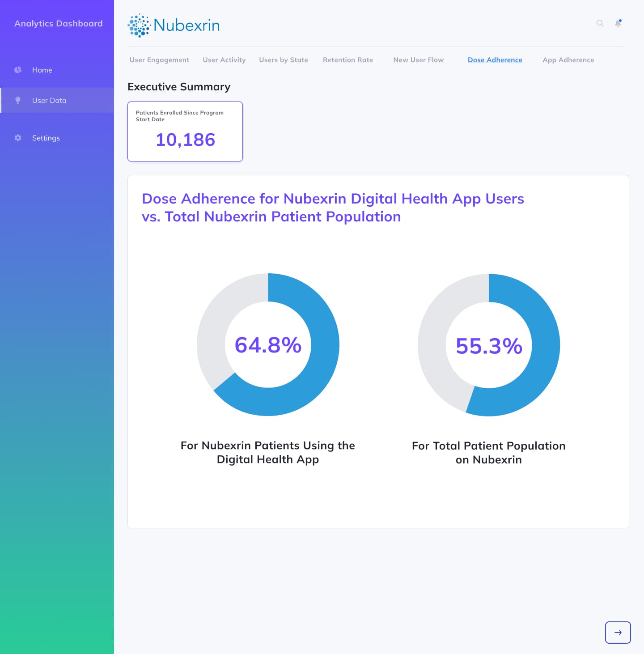Switch to the New User Flow tab
This screenshot has height=654, width=644.
418,60
